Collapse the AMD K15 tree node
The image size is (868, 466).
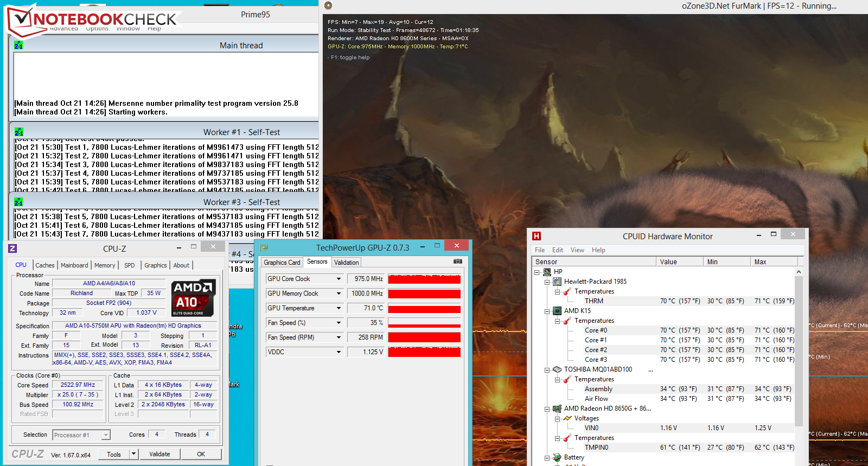click(x=547, y=311)
